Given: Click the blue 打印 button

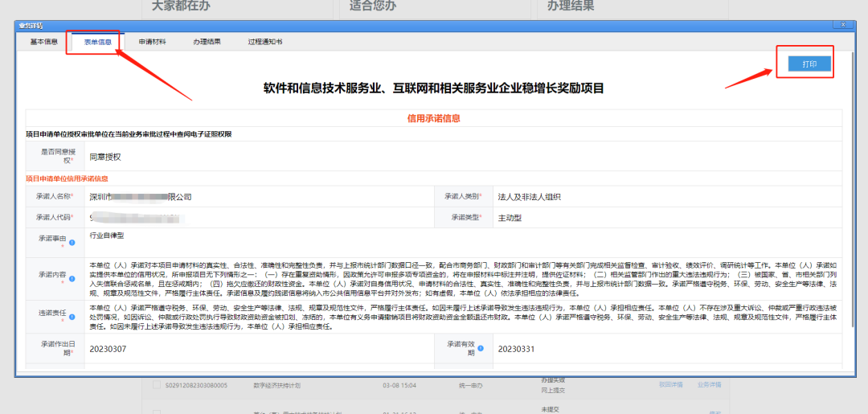Looking at the screenshot, I should point(809,64).
